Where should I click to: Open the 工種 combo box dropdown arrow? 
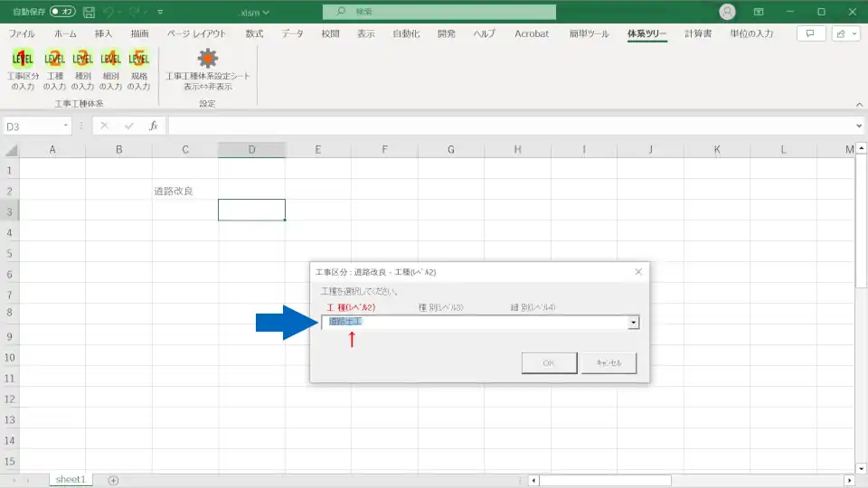point(634,323)
